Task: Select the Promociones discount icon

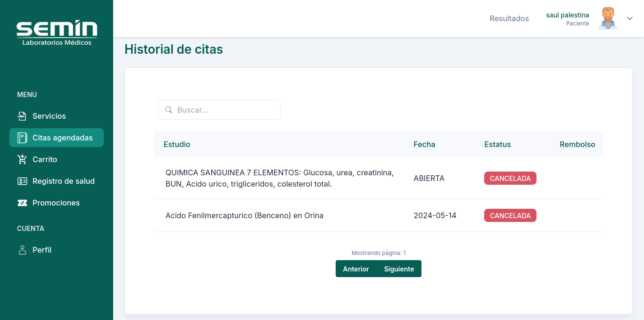Action: (x=22, y=203)
